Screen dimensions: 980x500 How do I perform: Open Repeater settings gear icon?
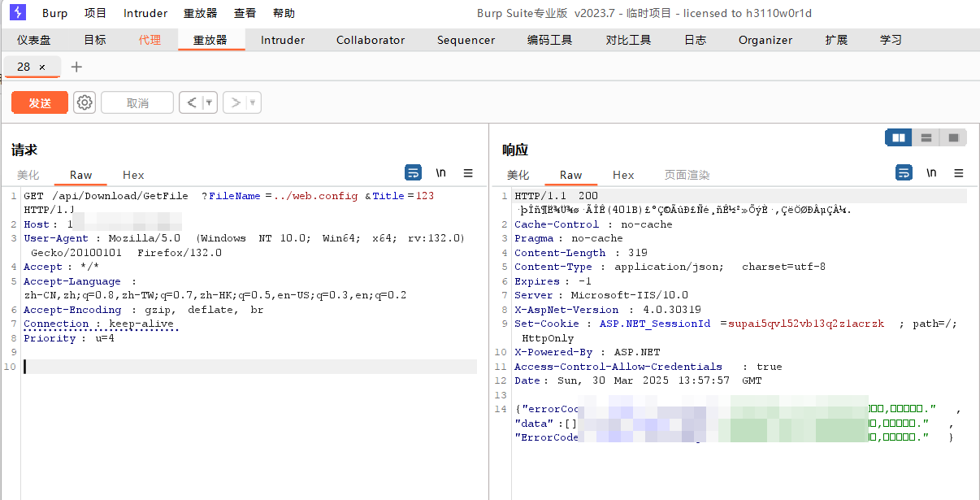pyautogui.click(x=85, y=102)
